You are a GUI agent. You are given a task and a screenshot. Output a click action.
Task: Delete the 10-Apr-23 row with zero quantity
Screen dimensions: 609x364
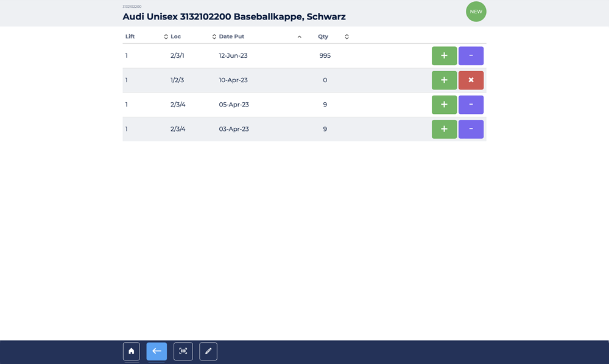point(471,80)
